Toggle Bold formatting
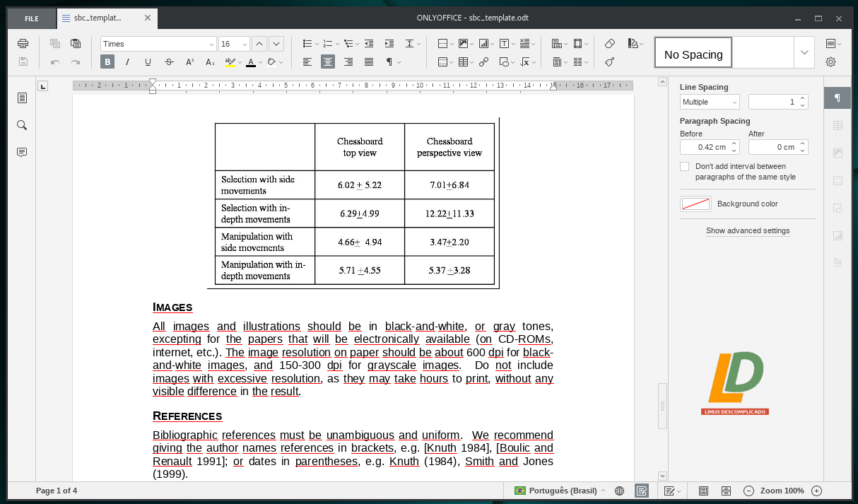This screenshot has height=504, width=858. (x=107, y=62)
